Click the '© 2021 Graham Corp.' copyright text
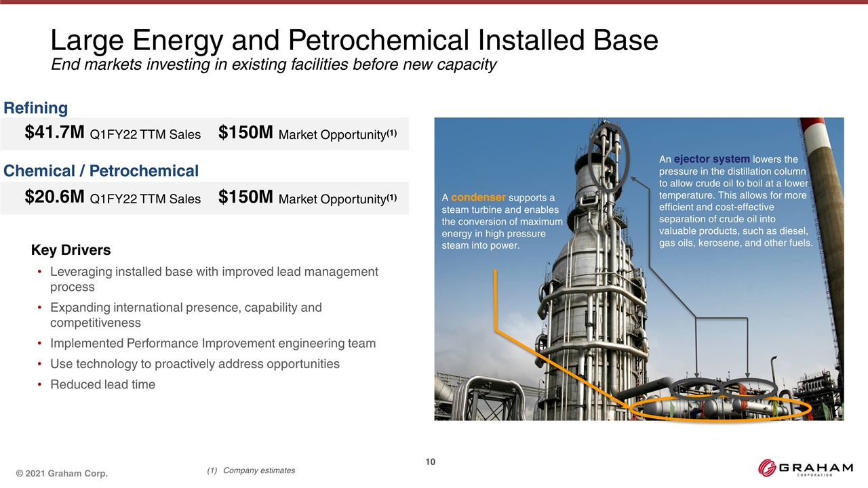 point(62,473)
